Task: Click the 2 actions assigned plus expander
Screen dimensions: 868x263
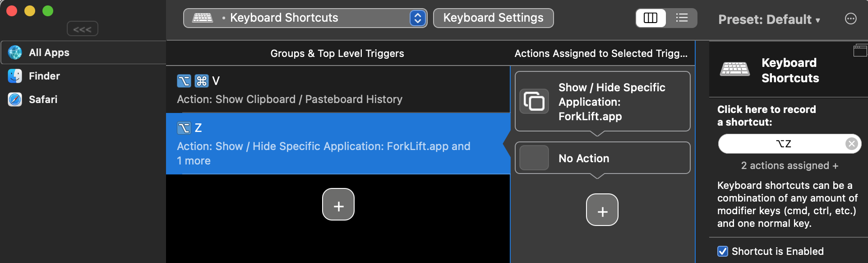Action: pyautogui.click(x=790, y=166)
